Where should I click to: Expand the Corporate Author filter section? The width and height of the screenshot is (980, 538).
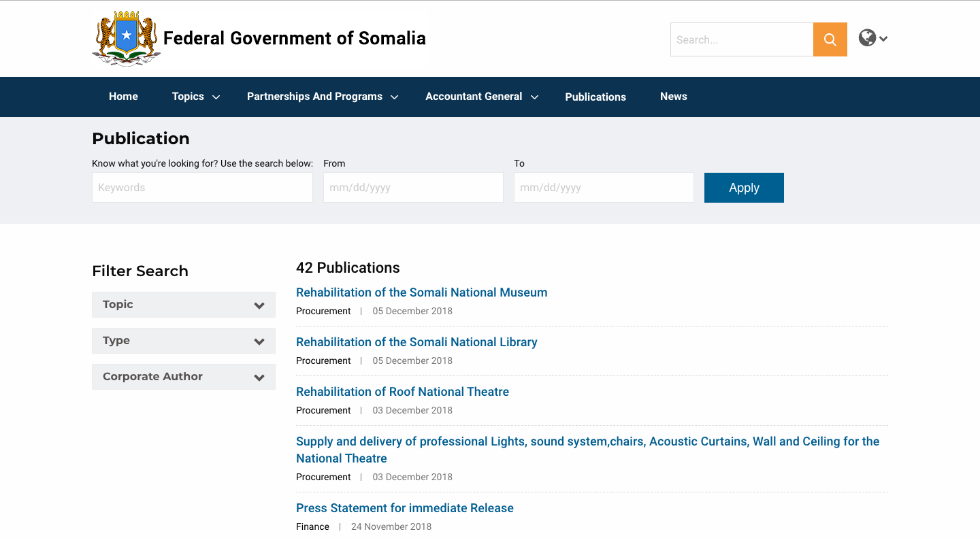(x=184, y=377)
